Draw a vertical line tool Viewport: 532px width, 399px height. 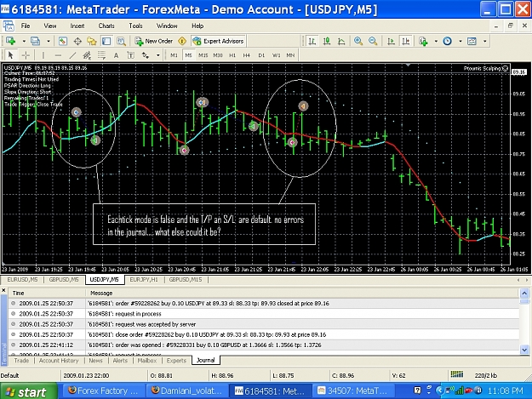pyautogui.click(x=43, y=55)
